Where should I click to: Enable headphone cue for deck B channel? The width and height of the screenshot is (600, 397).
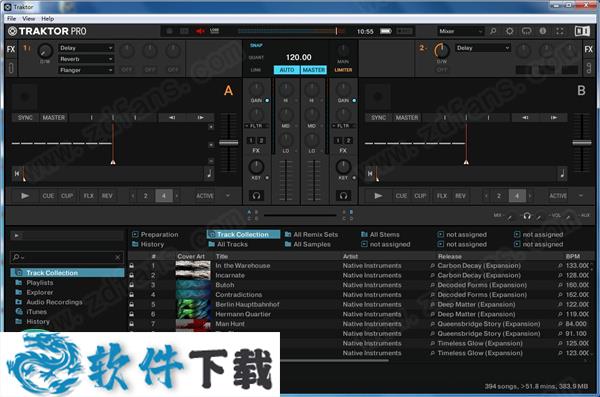pyautogui.click(x=343, y=196)
